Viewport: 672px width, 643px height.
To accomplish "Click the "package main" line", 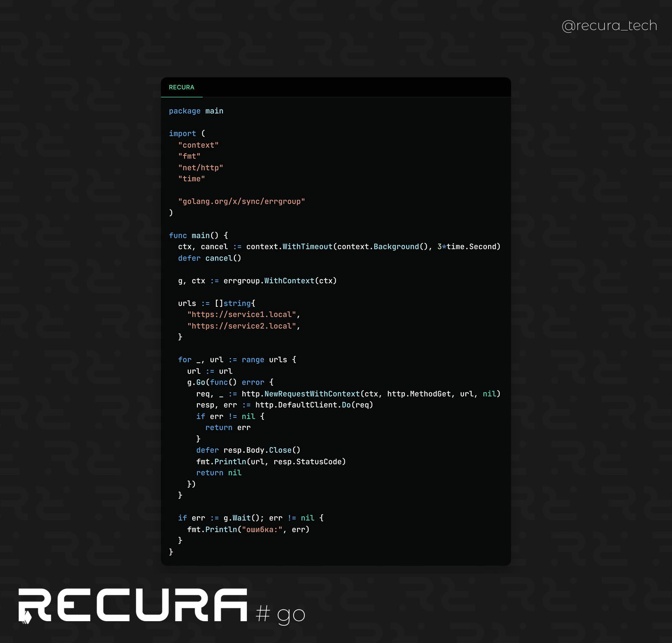I will 196,111.
